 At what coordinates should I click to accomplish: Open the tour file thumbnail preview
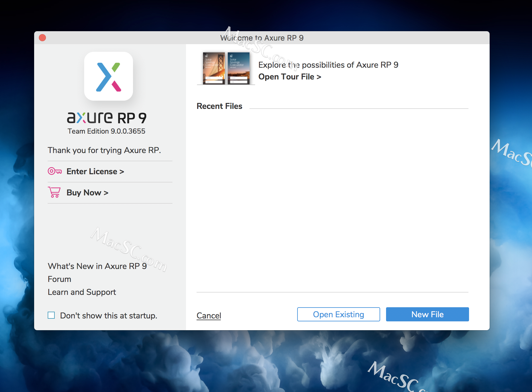tap(226, 68)
